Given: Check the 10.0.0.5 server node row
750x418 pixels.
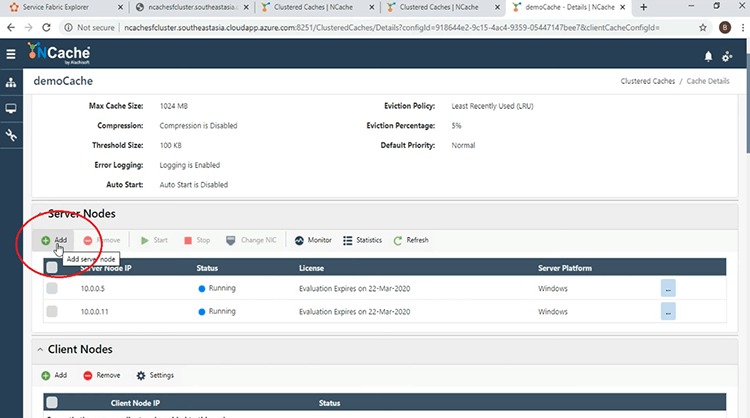Looking at the screenshot, I should [52, 288].
